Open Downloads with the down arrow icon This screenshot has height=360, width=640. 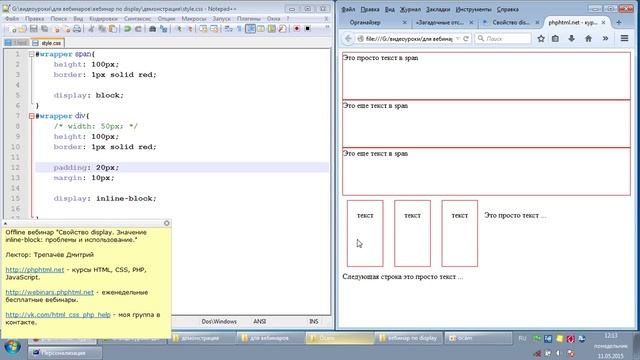coord(571,38)
